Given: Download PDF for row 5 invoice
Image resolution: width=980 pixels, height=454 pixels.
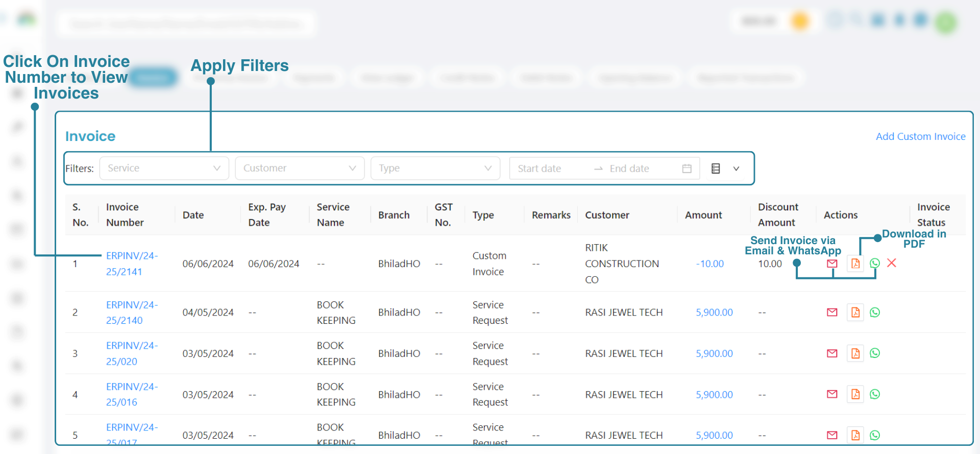Looking at the screenshot, I should pyautogui.click(x=855, y=435).
